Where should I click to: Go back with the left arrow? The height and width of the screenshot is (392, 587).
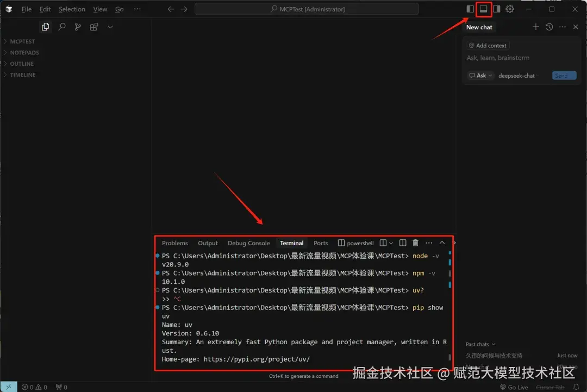pyautogui.click(x=171, y=9)
